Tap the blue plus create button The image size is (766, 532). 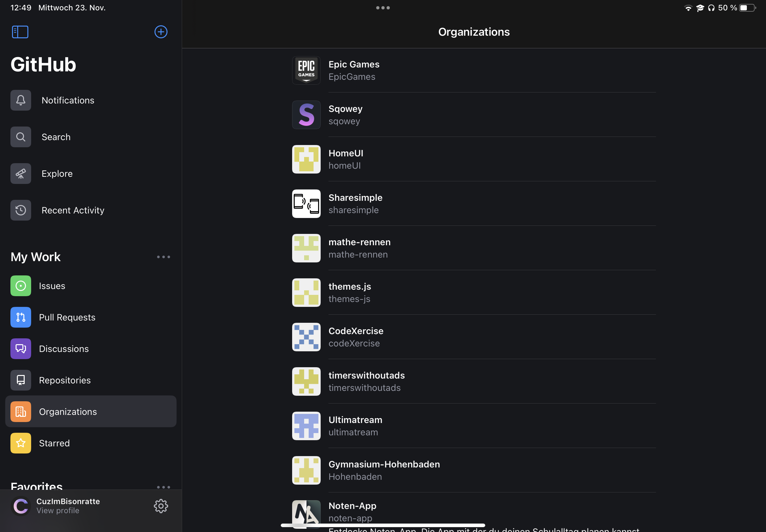coord(161,32)
